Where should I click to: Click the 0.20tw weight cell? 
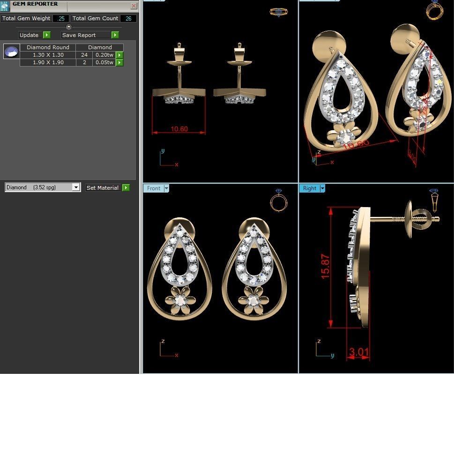pyautogui.click(x=104, y=55)
